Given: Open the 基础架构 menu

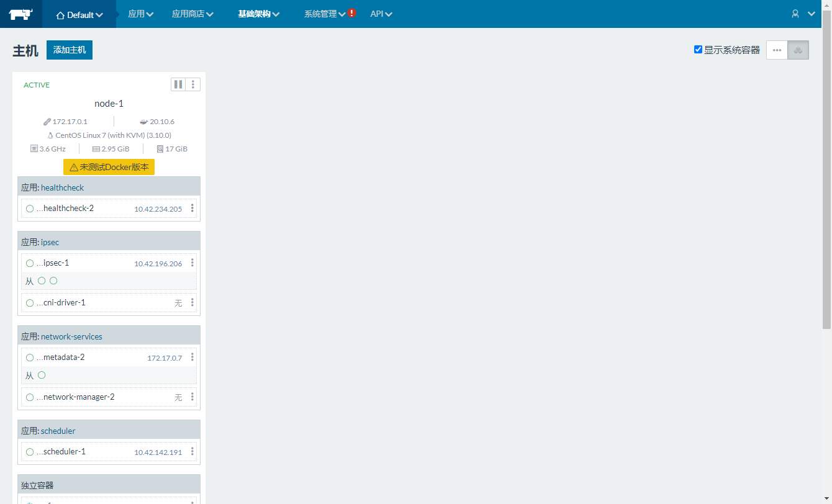Looking at the screenshot, I should [258, 14].
